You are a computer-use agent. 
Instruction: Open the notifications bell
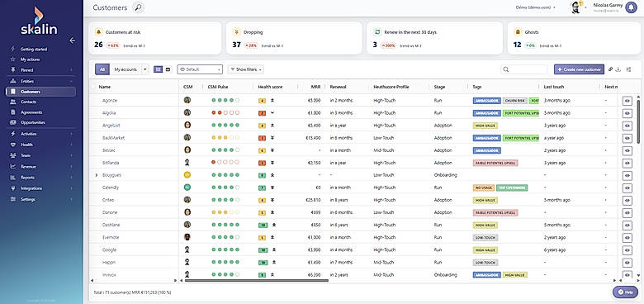631,7
